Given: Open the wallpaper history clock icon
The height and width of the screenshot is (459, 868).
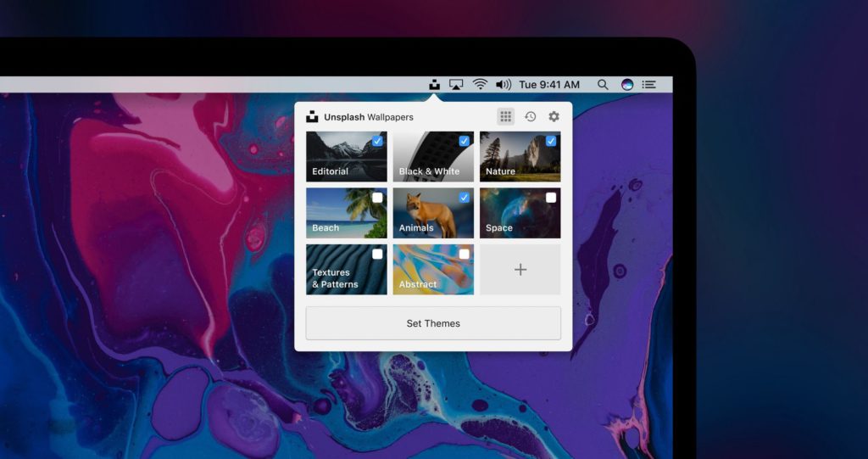Looking at the screenshot, I should (x=531, y=116).
